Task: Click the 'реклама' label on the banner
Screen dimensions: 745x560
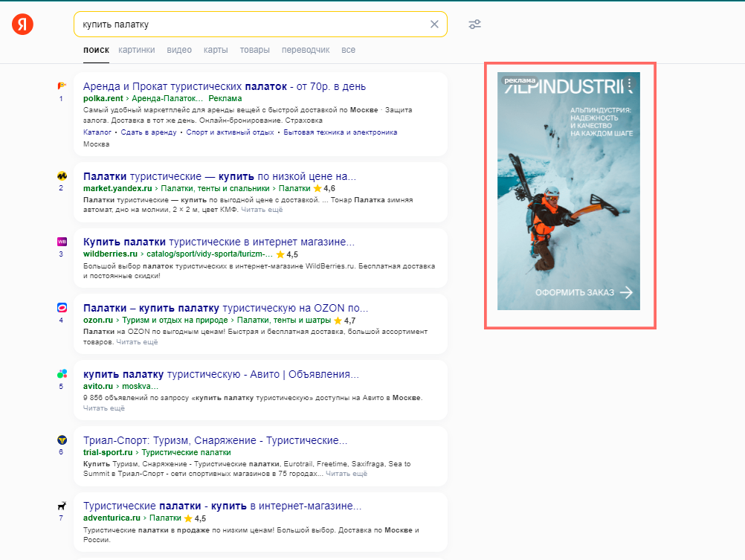Action: 520,80
